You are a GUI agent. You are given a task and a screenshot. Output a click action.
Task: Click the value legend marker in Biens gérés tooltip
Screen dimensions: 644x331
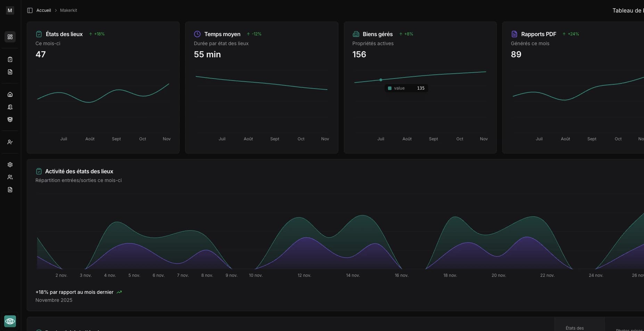(389, 88)
